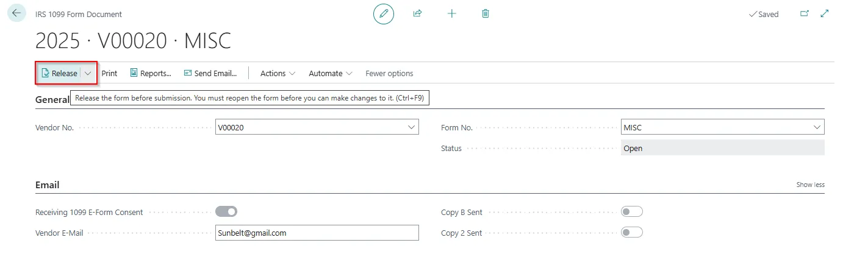This screenshot has width=868, height=254.
Task: Click the Release action button
Action: [x=59, y=73]
